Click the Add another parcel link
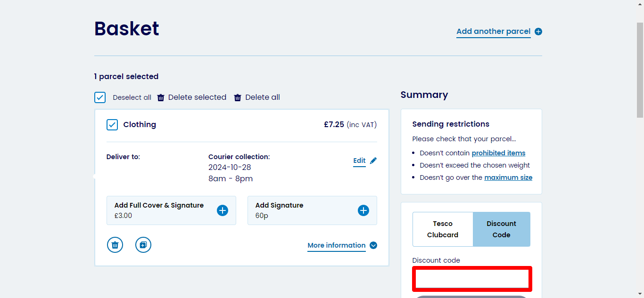The width and height of the screenshot is (644, 298). (493, 32)
